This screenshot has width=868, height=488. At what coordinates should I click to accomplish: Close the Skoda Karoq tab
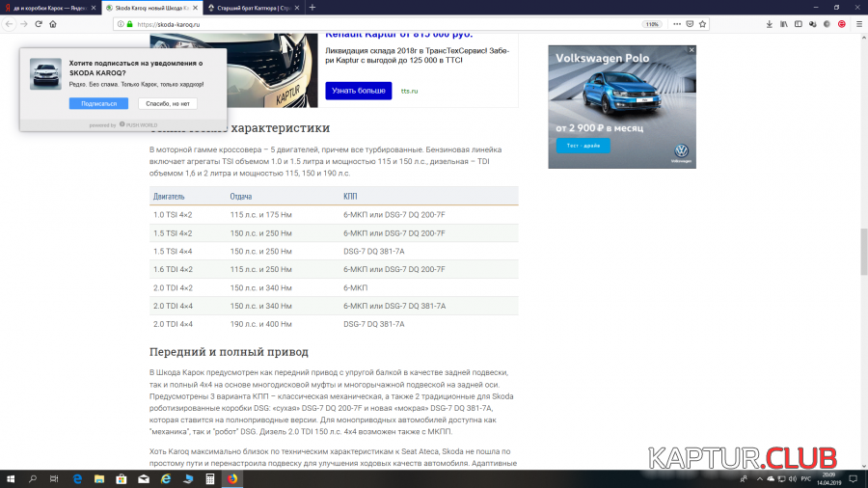coord(195,8)
